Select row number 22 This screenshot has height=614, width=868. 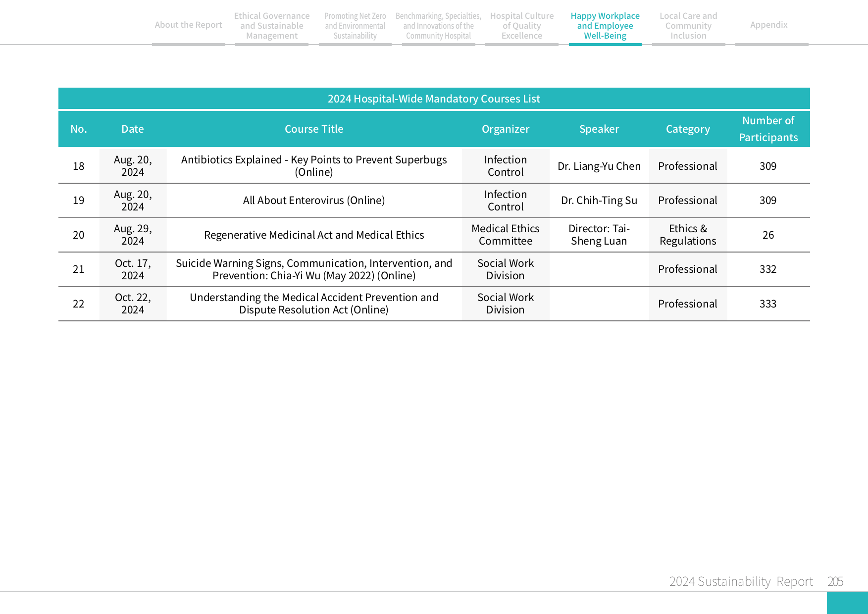[x=79, y=304]
